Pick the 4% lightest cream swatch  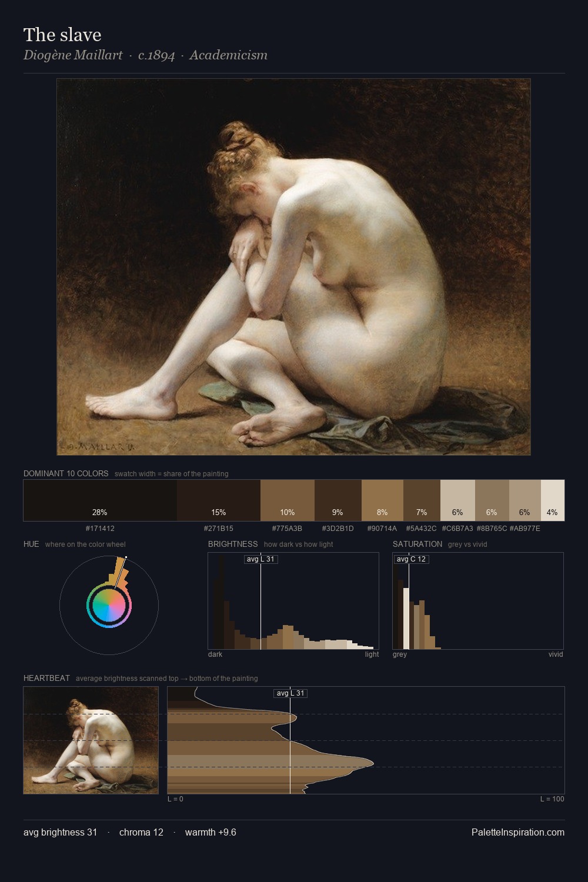click(x=553, y=500)
